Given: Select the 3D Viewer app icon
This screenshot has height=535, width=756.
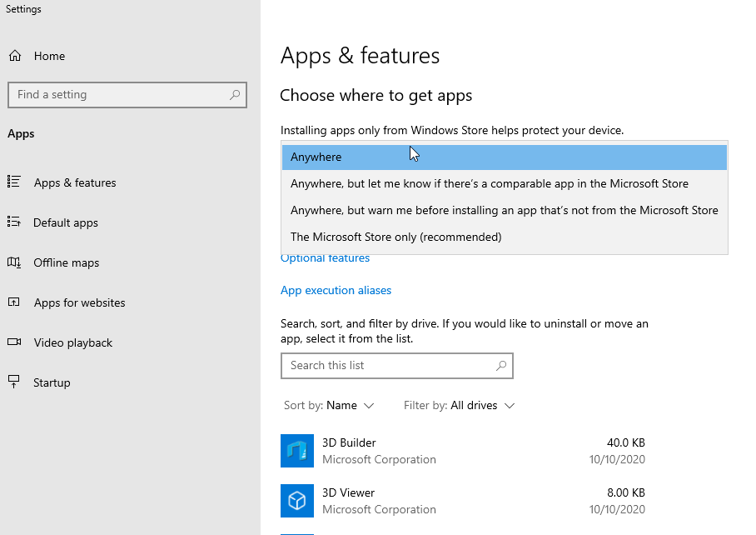Looking at the screenshot, I should 297,501.
